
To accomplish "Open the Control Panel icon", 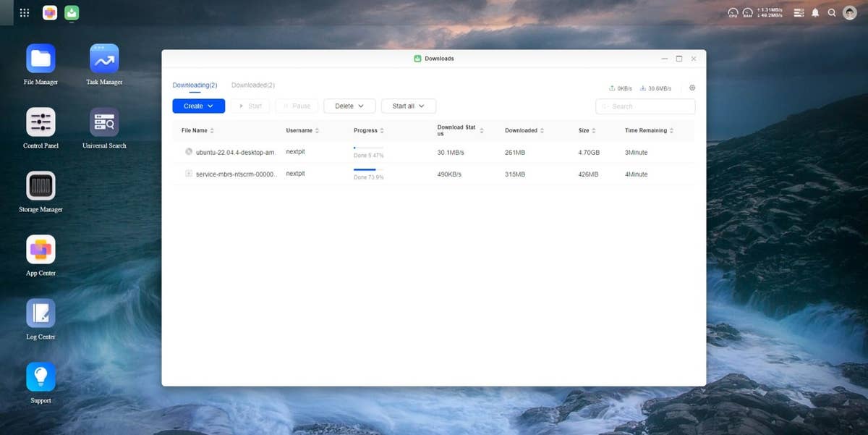I will coord(41,122).
